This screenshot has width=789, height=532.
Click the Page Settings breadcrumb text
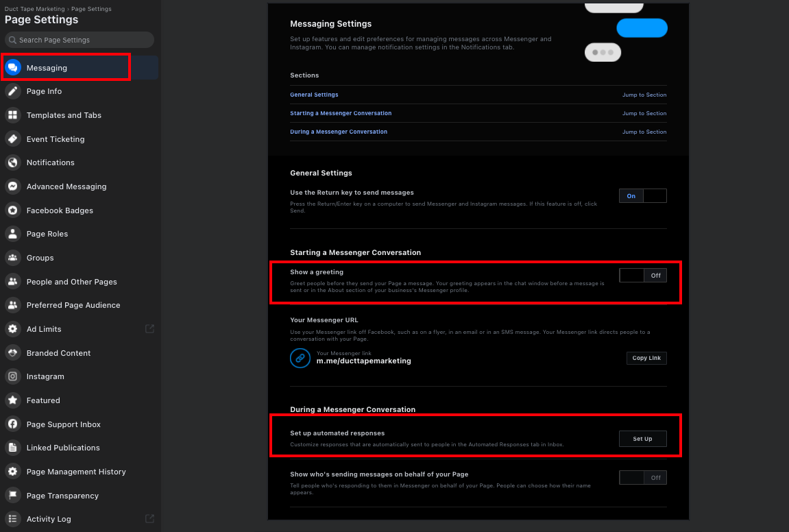coord(91,9)
